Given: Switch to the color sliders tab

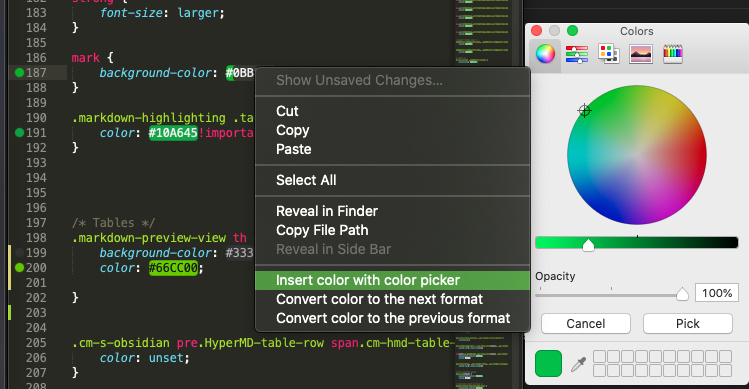Looking at the screenshot, I should point(577,54).
